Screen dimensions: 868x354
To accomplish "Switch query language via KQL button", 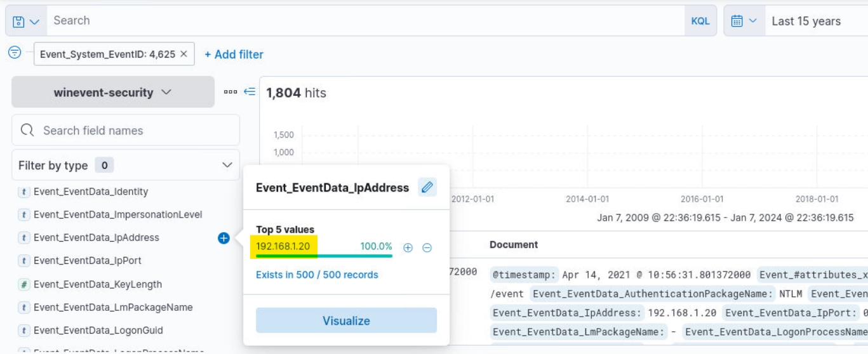I will coord(700,21).
